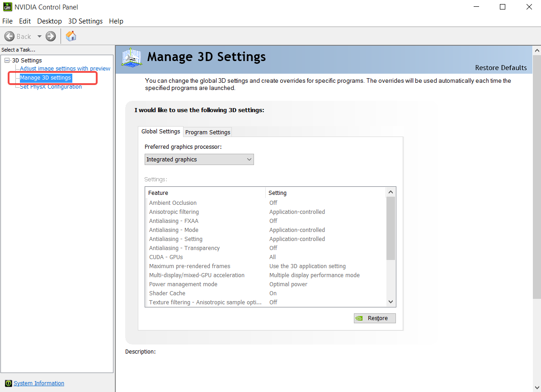Click Restore Defaults
The height and width of the screenshot is (392, 541).
pyautogui.click(x=501, y=67)
